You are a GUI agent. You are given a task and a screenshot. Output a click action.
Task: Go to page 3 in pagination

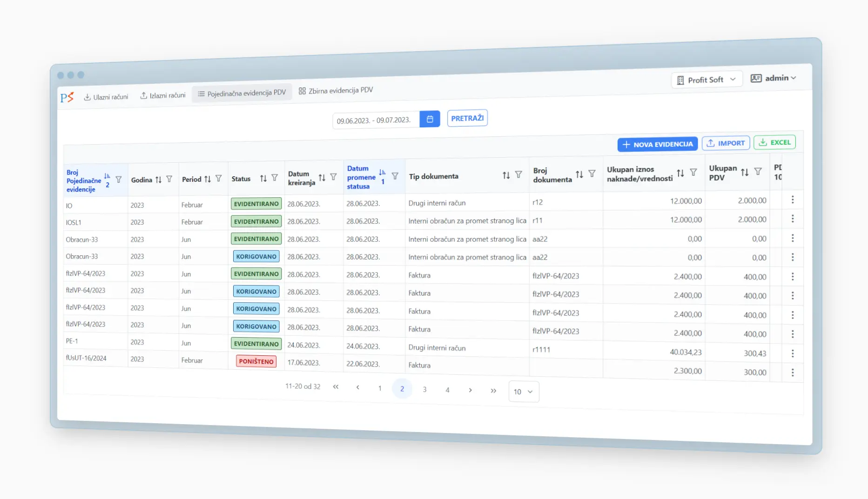click(x=424, y=389)
